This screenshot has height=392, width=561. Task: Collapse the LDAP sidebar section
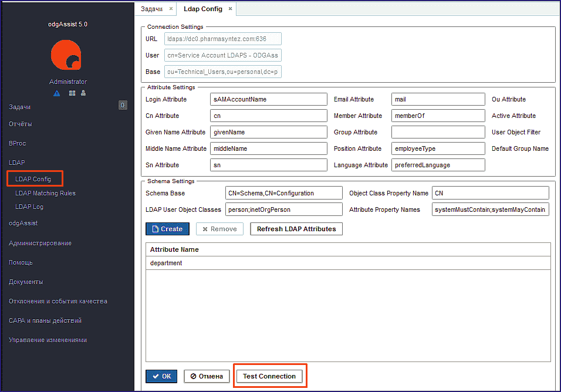[17, 163]
